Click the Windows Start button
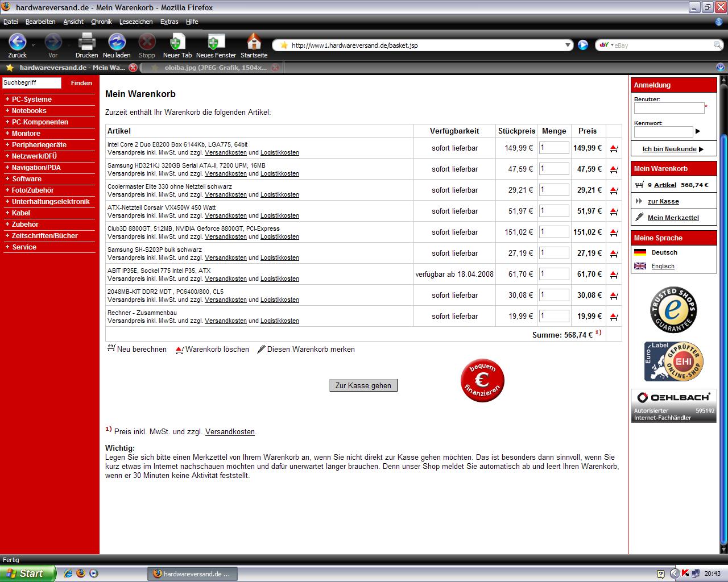This screenshot has width=728, height=582. pos(28,573)
